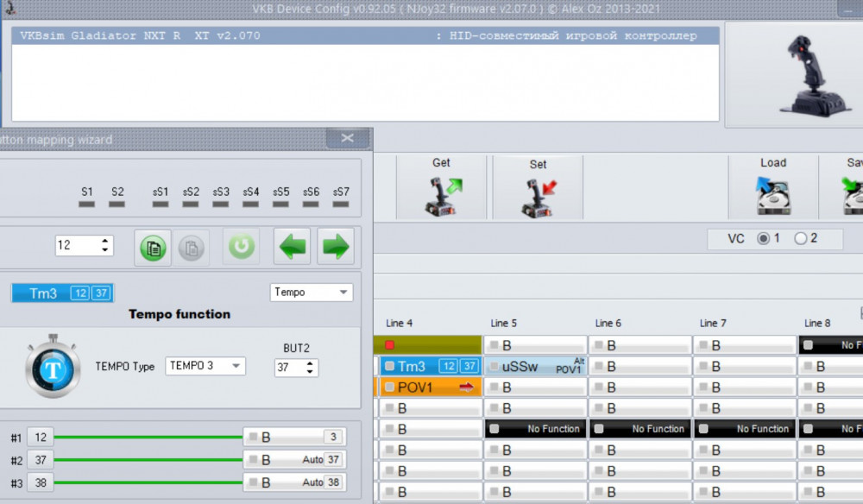Click the S2 shift indicator
This screenshot has height=504, width=863.
pos(117,205)
